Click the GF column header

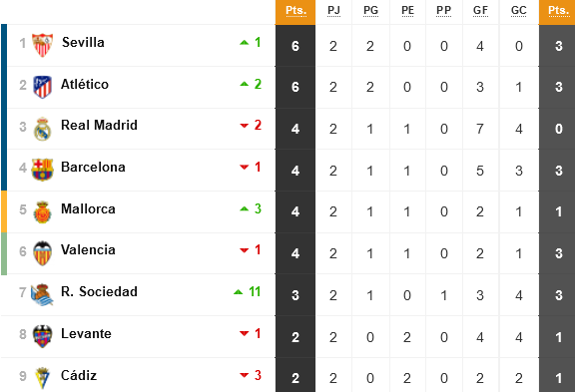[480, 10]
